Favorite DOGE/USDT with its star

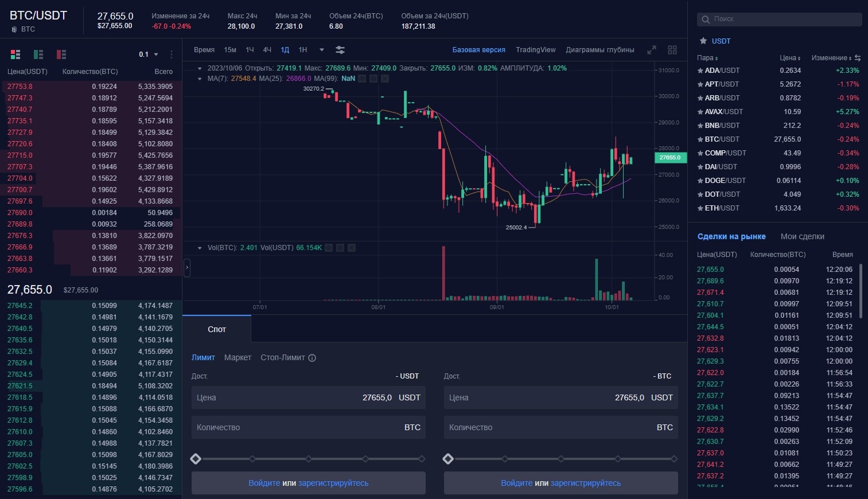click(700, 181)
